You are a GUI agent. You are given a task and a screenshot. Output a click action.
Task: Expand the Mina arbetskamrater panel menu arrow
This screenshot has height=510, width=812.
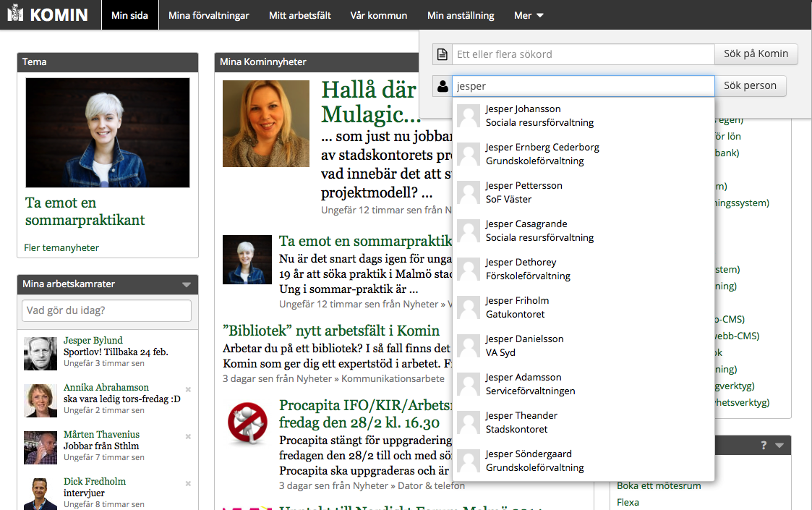point(187,284)
